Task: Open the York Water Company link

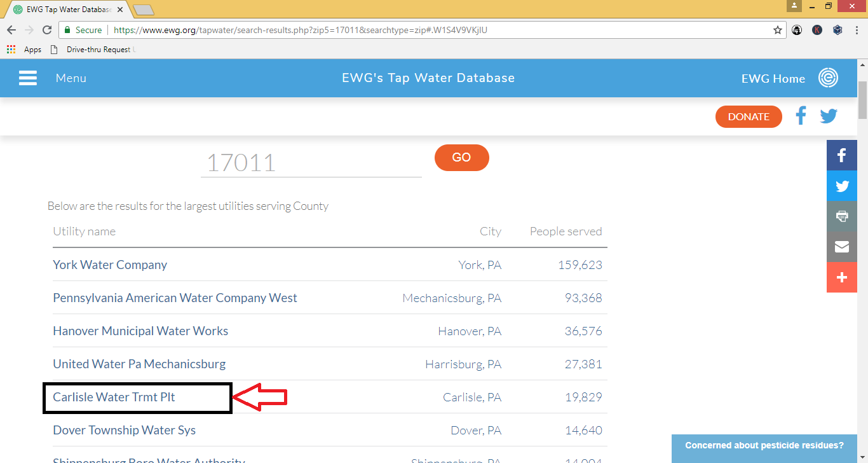Action: point(110,265)
